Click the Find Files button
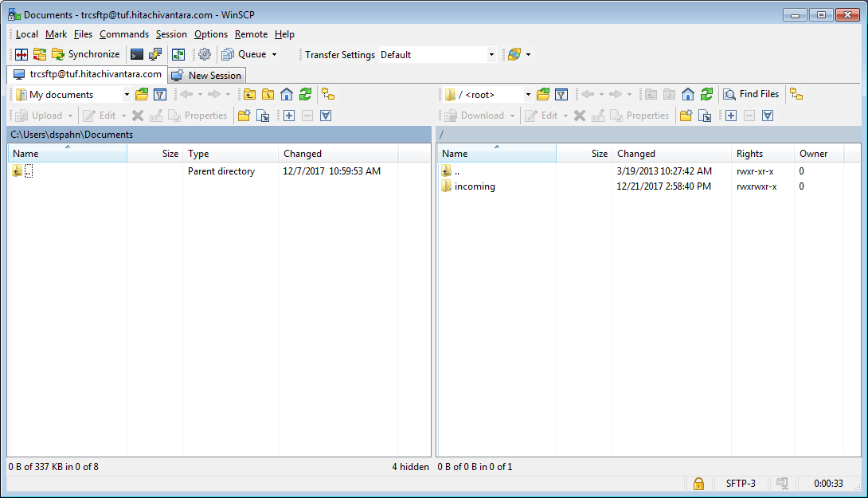The width and height of the screenshot is (868, 498). [x=751, y=94]
